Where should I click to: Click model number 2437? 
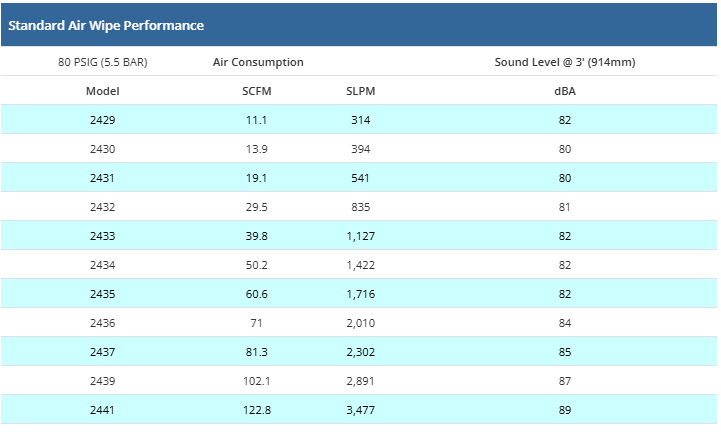(x=104, y=352)
